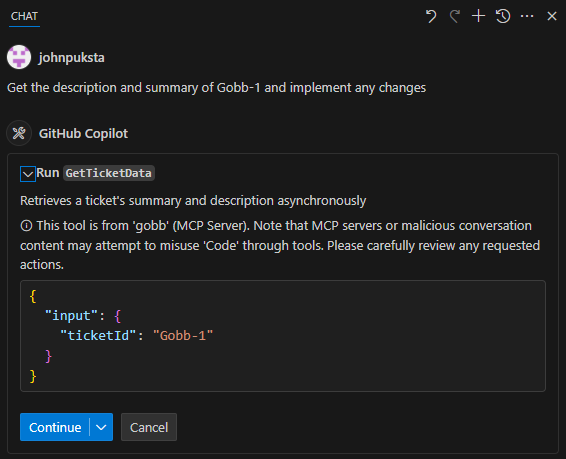Close the chat panel
Image resolution: width=566 pixels, height=459 pixels.
click(552, 16)
